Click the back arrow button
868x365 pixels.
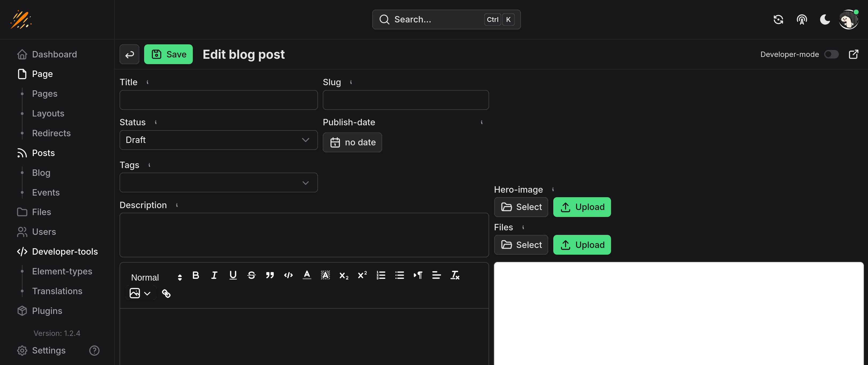point(129,54)
